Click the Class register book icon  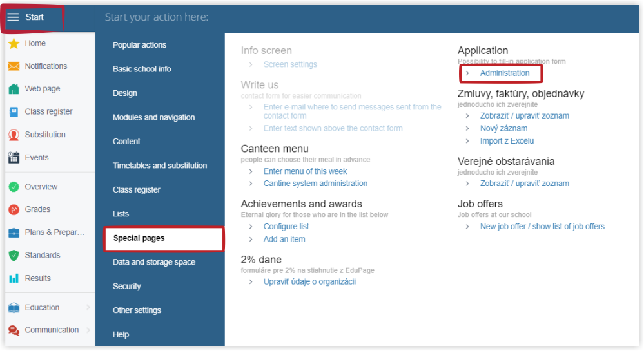pyautogui.click(x=14, y=111)
